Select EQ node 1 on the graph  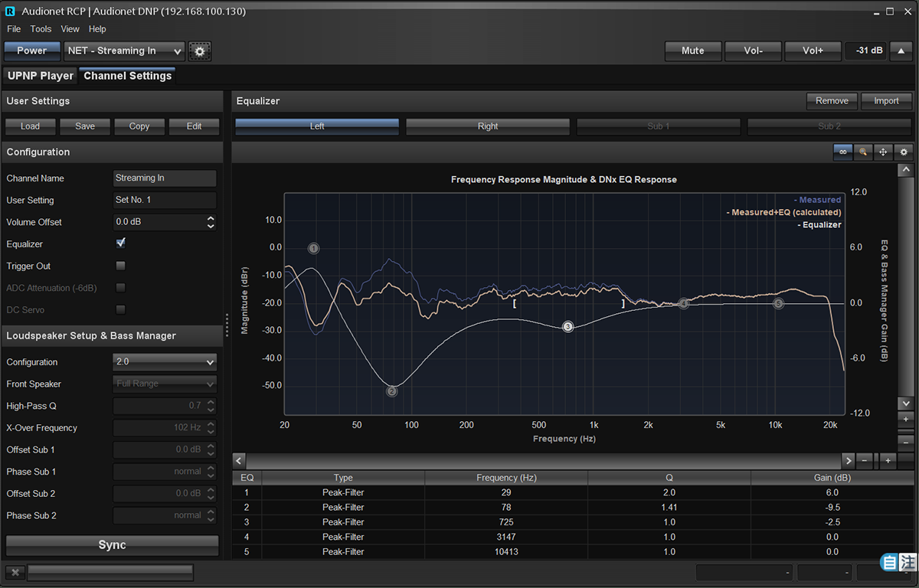coord(313,248)
